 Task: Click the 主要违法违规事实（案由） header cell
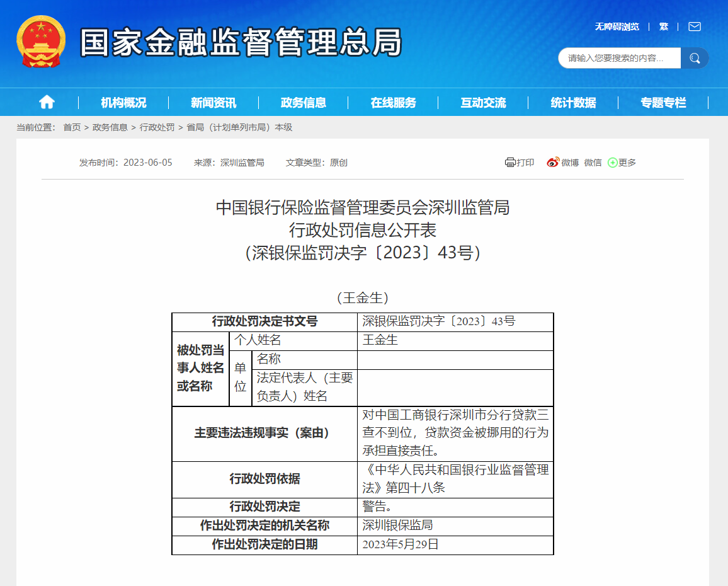264,434
